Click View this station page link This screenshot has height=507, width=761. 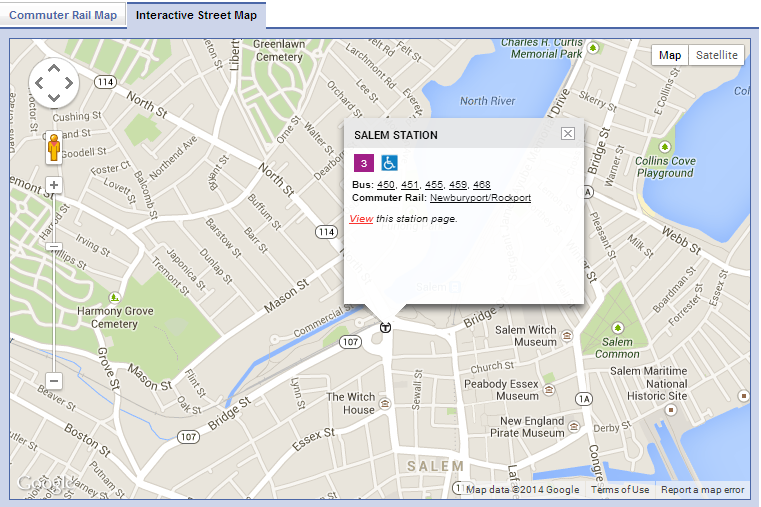[361, 219]
